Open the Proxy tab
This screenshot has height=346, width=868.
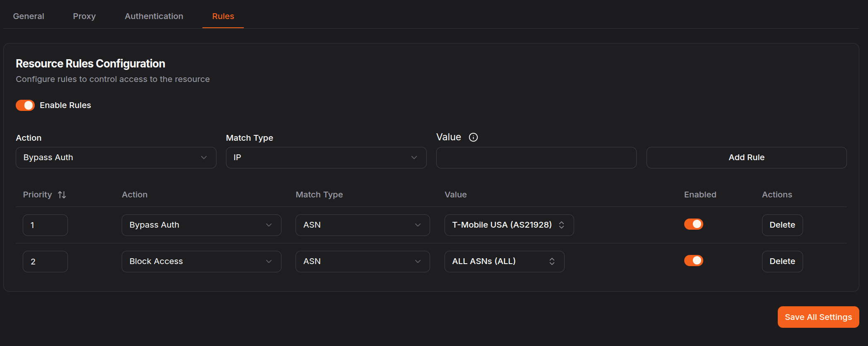click(84, 16)
